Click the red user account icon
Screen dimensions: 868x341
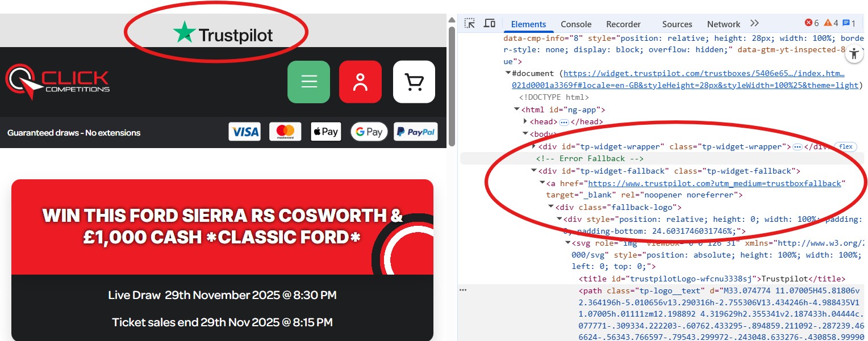(x=360, y=82)
